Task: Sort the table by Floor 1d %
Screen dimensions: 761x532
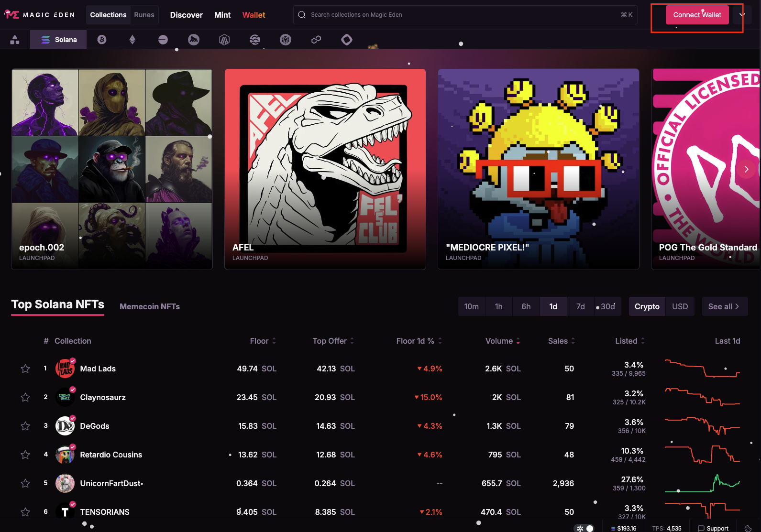Action: click(419, 341)
